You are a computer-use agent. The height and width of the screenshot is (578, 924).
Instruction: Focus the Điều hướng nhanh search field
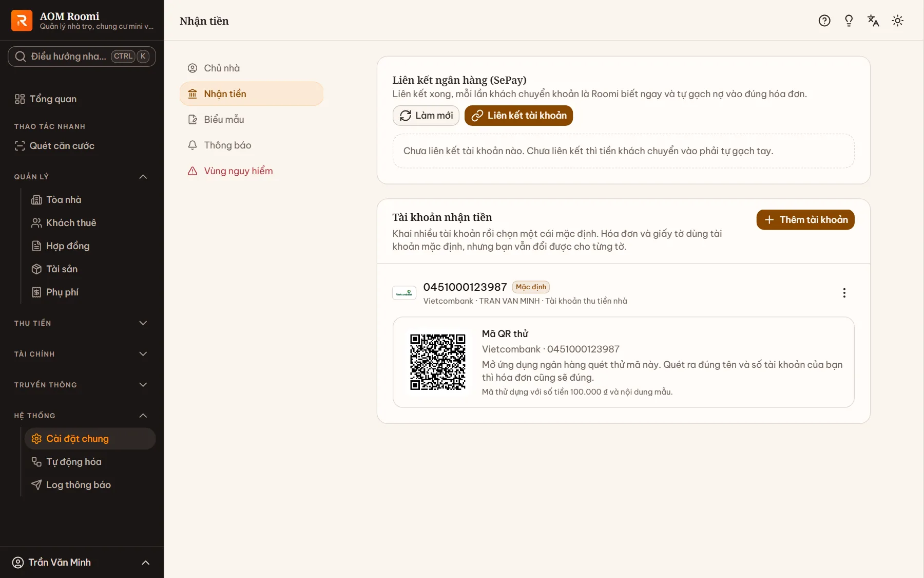tap(82, 56)
